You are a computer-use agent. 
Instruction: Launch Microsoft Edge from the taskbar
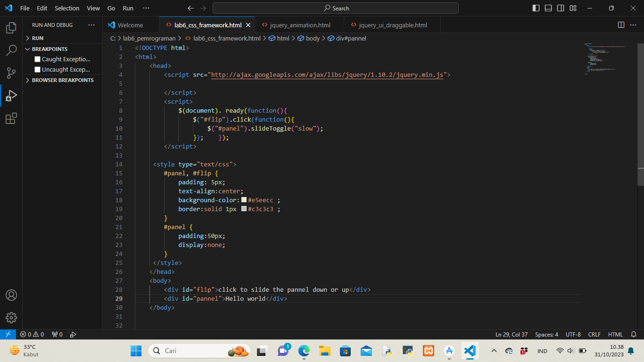point(303,351)
